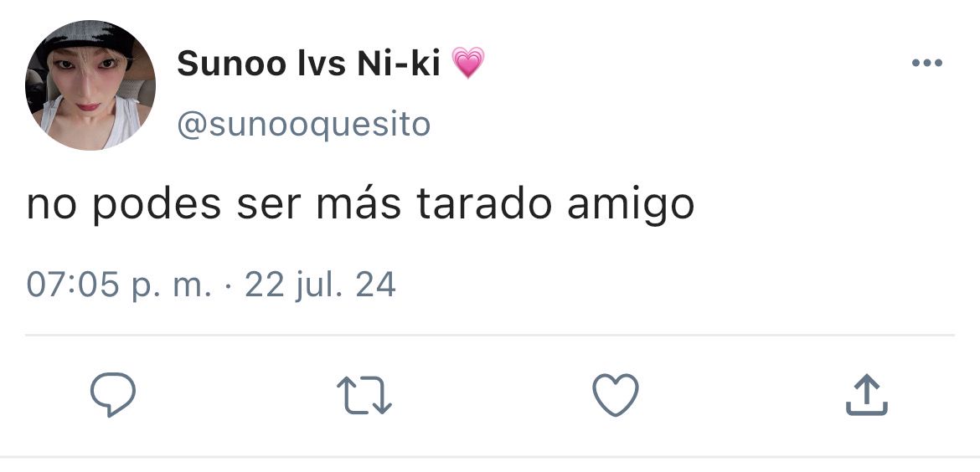Click the word 'amigo' in the tweet
Screen dimensions: 980x472
point(632,205)
